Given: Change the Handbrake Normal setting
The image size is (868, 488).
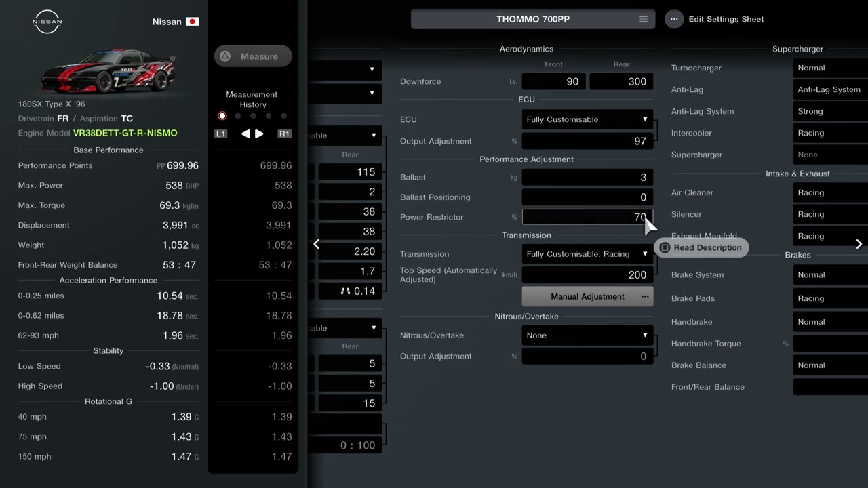Looking at the screenshot, I should click(x=830, y=322).
